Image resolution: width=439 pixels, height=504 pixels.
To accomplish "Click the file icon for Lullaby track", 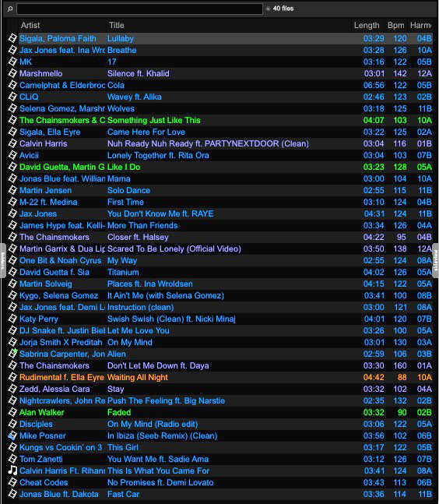I will tap(12, 38).
